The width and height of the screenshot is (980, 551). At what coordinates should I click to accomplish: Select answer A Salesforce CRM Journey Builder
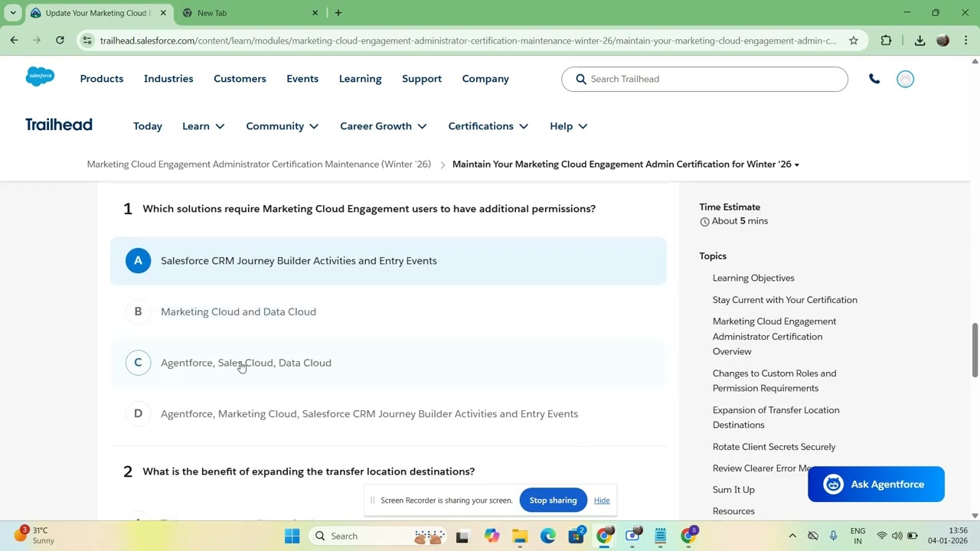[388, 261]
